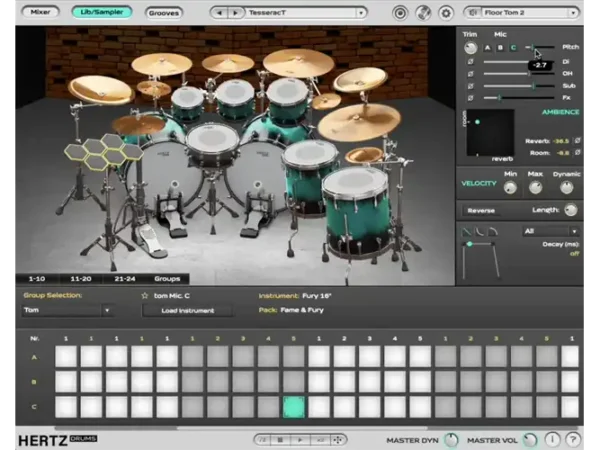Adjust the Trim knob
The image size is (600, 450).
click(x=471, y=48)
